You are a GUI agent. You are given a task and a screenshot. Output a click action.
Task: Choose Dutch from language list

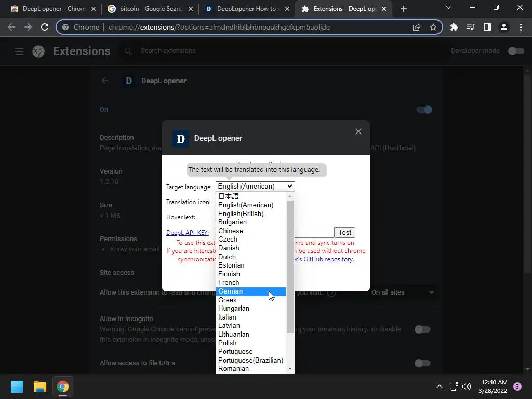tap(251, 257)
